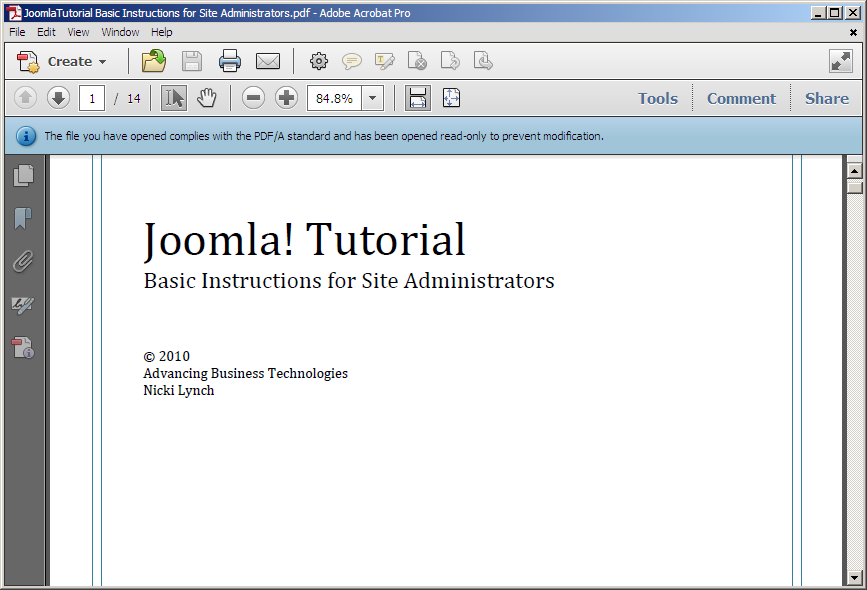Open the Tools pane
Screen dimensions: 867x590
tap(657, 98)
